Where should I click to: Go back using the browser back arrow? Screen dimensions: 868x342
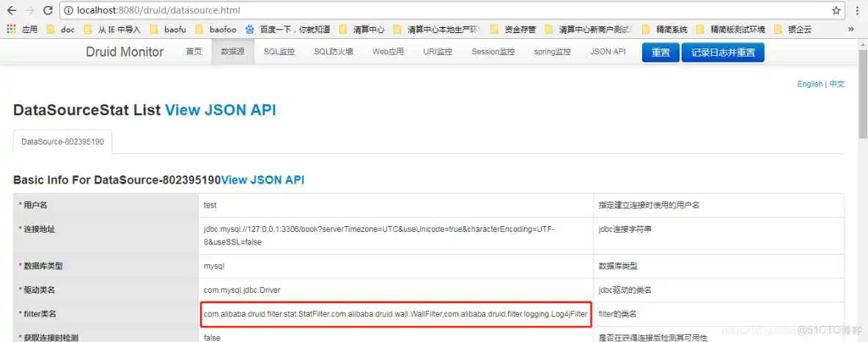click(x=11, y=10)
